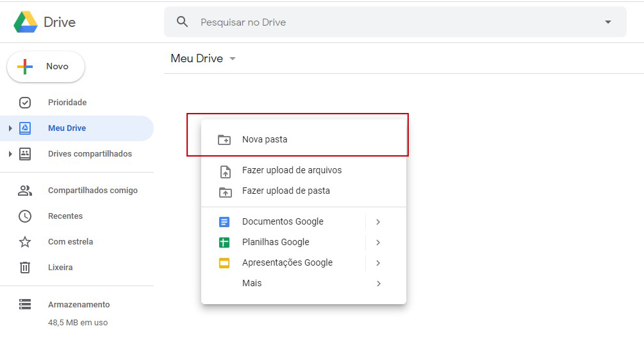Click the yellow Apresentações Google icon
Screen dimensions: 644x351
[x=224, y=263]
